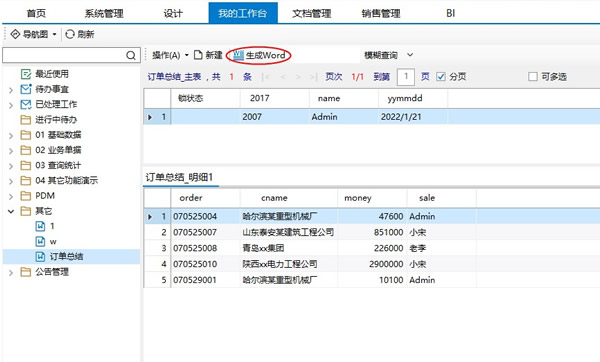Screen dimensions: 600x362
Task: Toggle the 分页 checkbox
Action: tap(441, 77)
